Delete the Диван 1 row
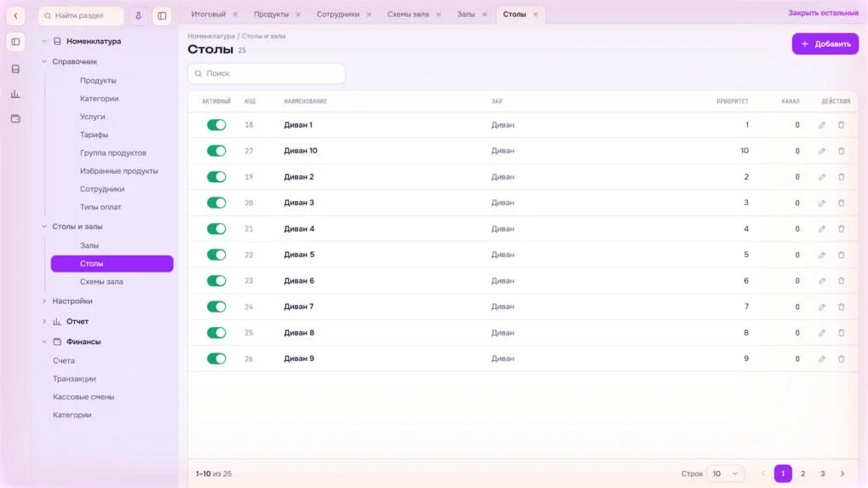868x488 pixels. tap(842, 125)
